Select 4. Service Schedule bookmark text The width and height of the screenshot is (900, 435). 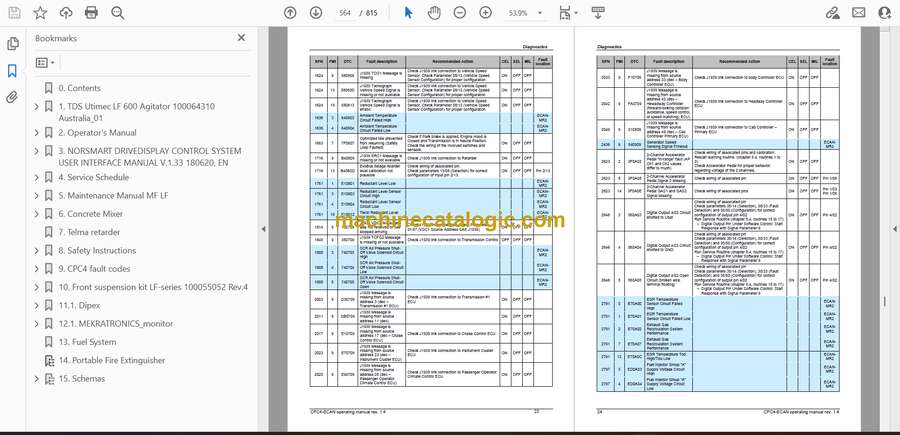pos(94,177)
